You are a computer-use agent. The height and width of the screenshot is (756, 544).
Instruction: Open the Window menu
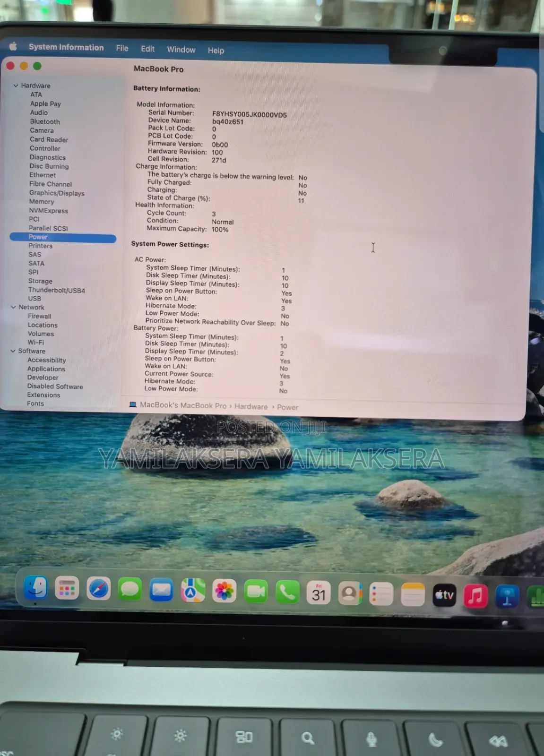pos(181,50)
